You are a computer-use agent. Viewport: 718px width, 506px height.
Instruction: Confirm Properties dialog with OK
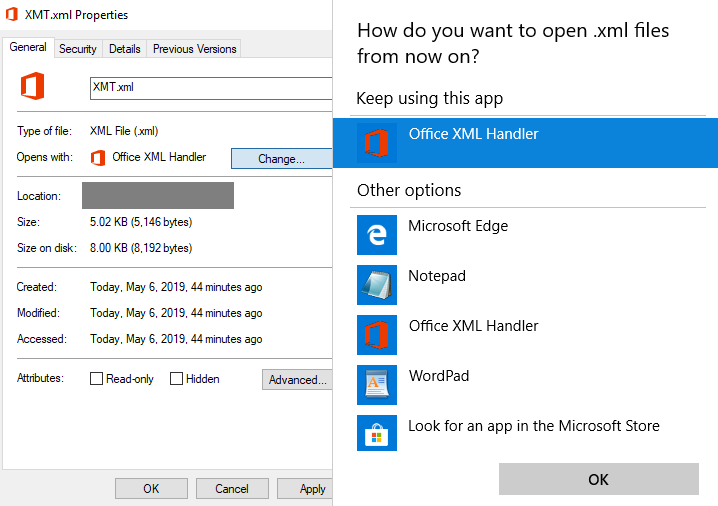[151, 489]
